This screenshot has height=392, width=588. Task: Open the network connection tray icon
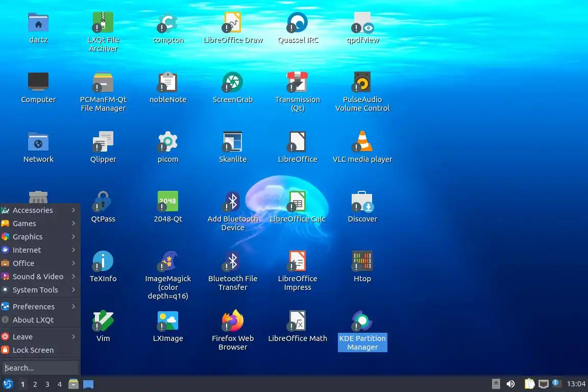543,384
